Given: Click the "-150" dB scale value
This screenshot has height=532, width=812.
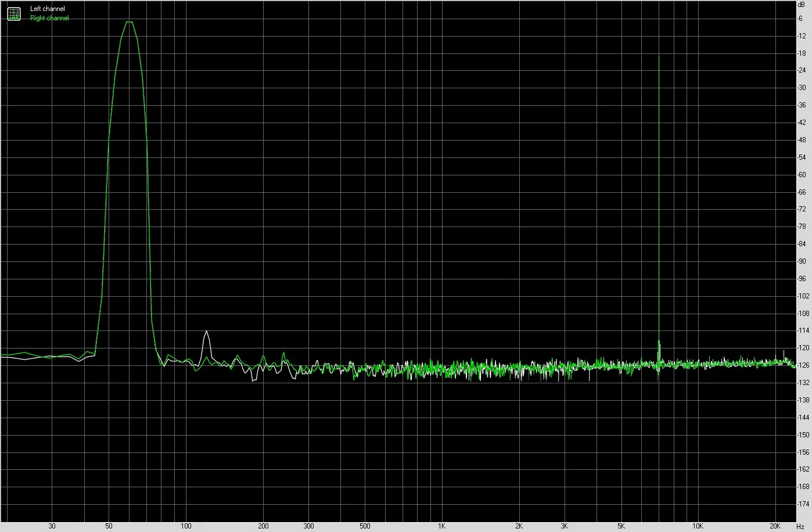Looking at the screenshot, I should pos(803,435).
